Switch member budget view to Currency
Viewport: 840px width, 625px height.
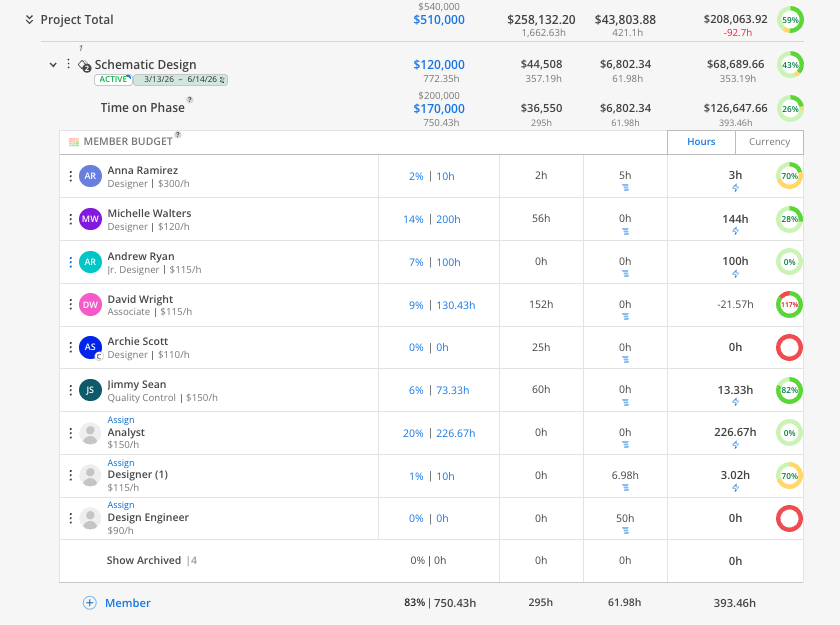click(769, 142)
